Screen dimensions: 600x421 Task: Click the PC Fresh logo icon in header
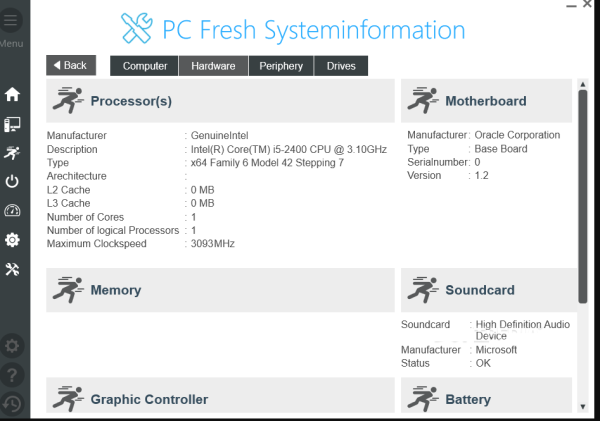(137, 28)
